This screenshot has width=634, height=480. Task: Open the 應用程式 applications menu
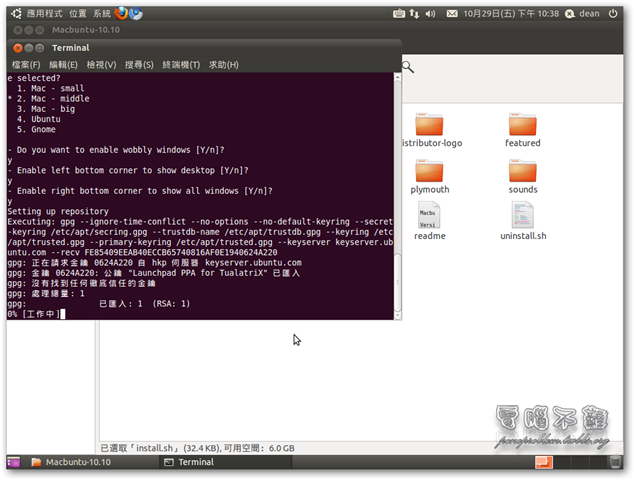click(x=44, y=14)
